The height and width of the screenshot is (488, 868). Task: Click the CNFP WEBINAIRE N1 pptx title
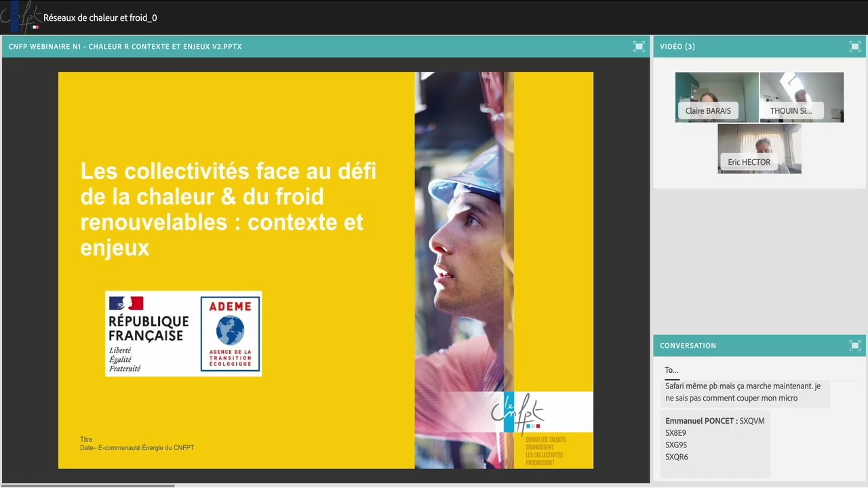[x=125, y=47]
